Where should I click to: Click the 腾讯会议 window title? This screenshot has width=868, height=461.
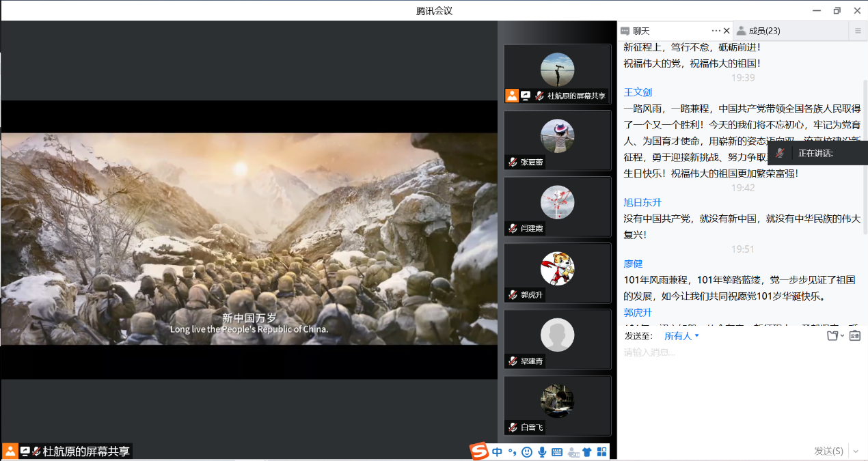click(435, 10)
